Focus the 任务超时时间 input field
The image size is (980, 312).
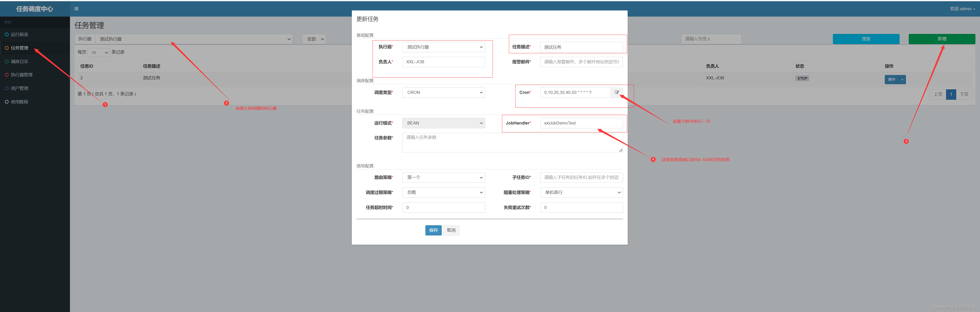pyautogui.click(x=444, y=207)
